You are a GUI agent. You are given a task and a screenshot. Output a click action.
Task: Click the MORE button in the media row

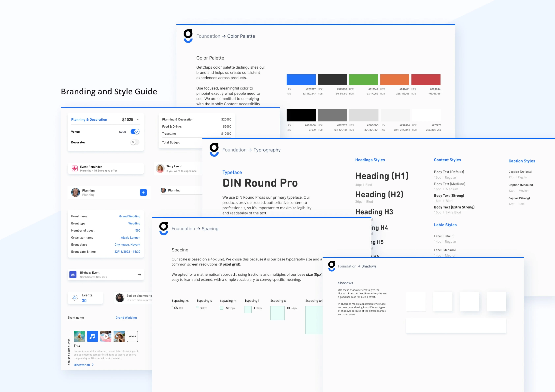pyautogui.click(x=132, y=336)
